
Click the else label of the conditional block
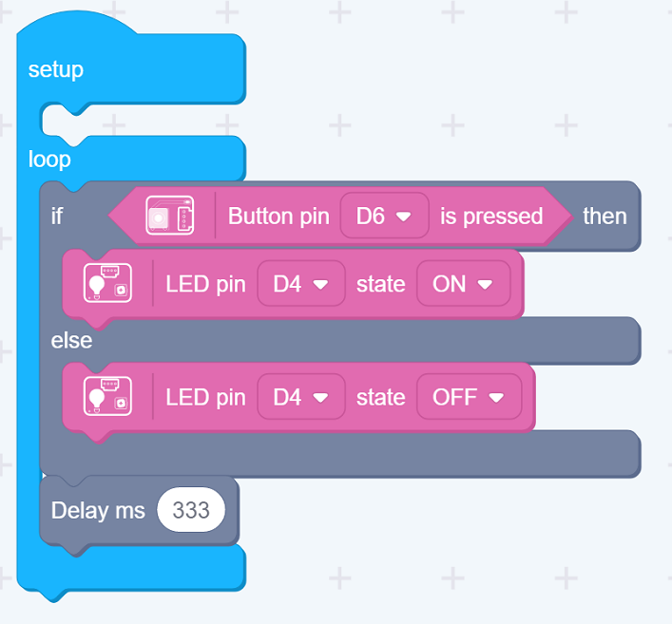[x=71, y=341]
